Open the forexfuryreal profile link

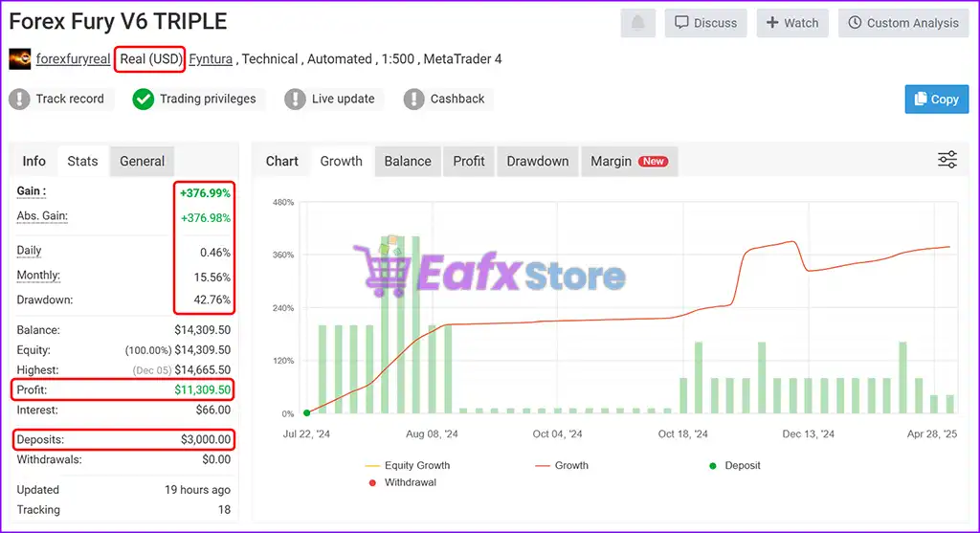point(73,59)
